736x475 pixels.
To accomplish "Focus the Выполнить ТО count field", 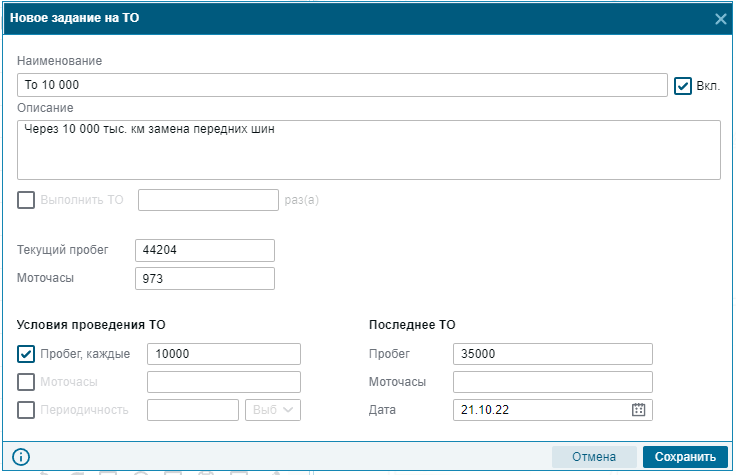I will [208, 200].
